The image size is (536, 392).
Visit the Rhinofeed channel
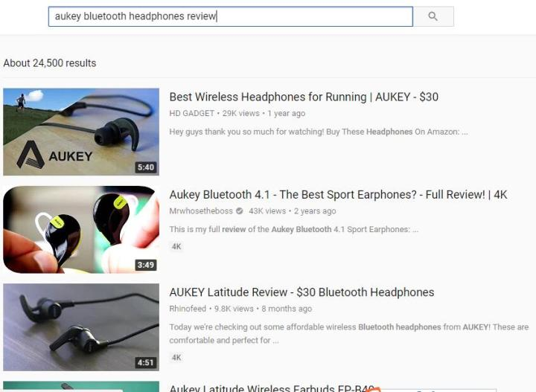point(188,309)
